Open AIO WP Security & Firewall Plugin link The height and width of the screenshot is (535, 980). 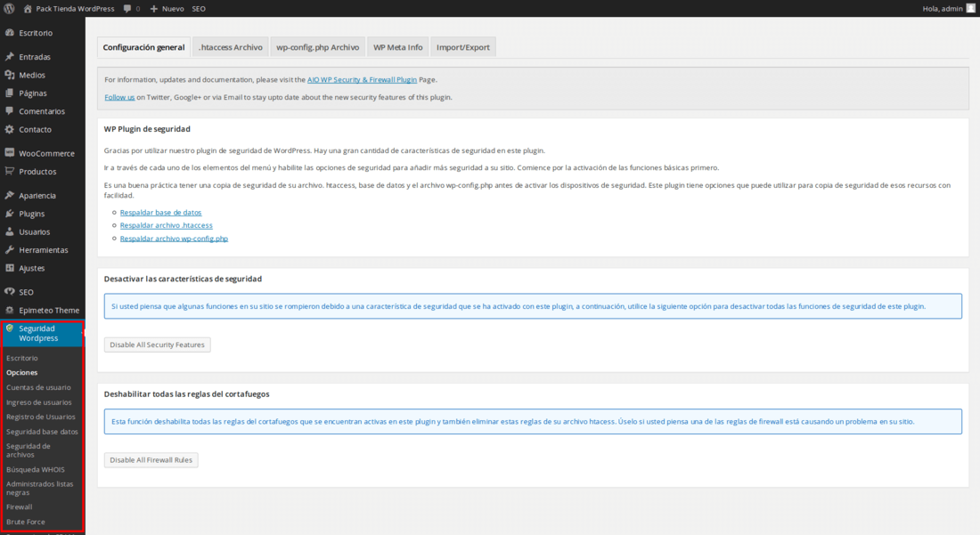362,80
